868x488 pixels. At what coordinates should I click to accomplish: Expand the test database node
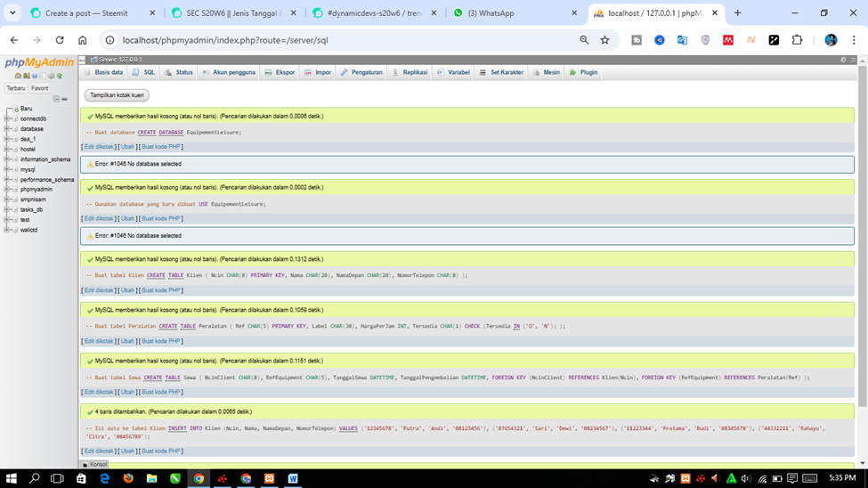tap(7, 219)
